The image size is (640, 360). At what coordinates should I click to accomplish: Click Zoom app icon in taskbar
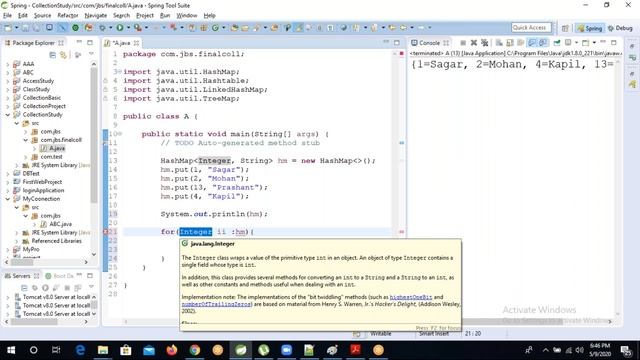pos(287,350)
